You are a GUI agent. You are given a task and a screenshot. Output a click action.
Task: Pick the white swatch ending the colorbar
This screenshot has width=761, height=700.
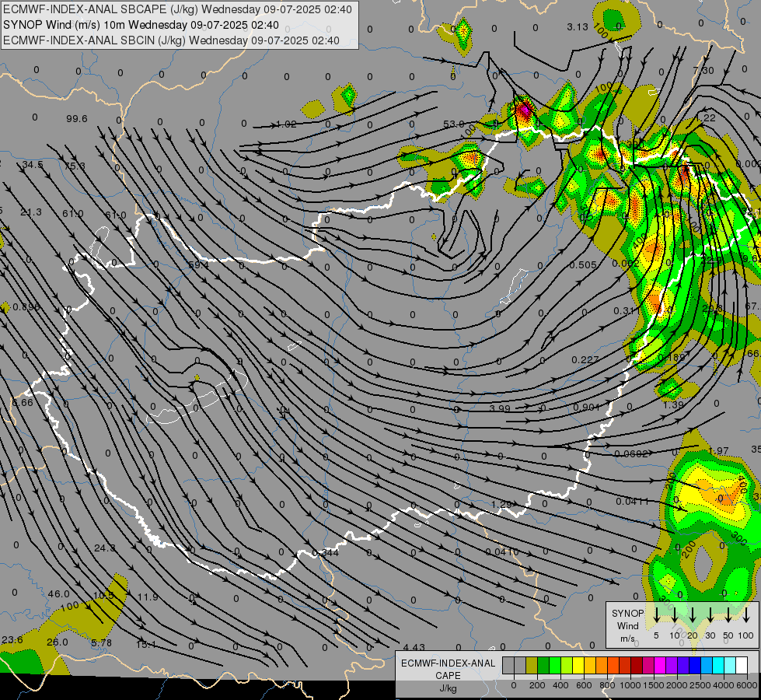[741, 665]
